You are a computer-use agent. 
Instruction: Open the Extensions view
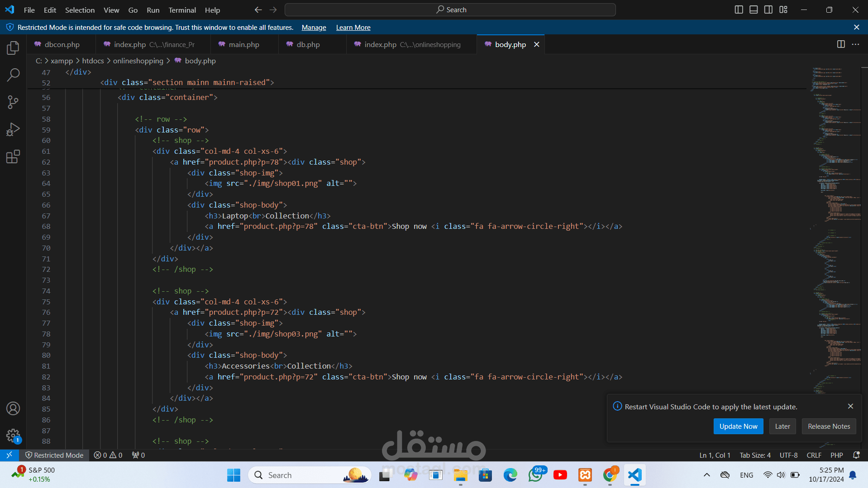13,157
